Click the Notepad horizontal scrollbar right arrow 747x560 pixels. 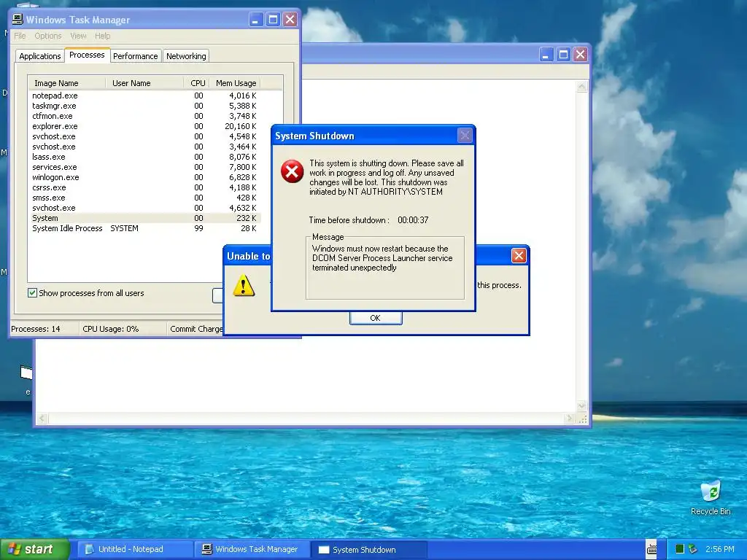569,419
